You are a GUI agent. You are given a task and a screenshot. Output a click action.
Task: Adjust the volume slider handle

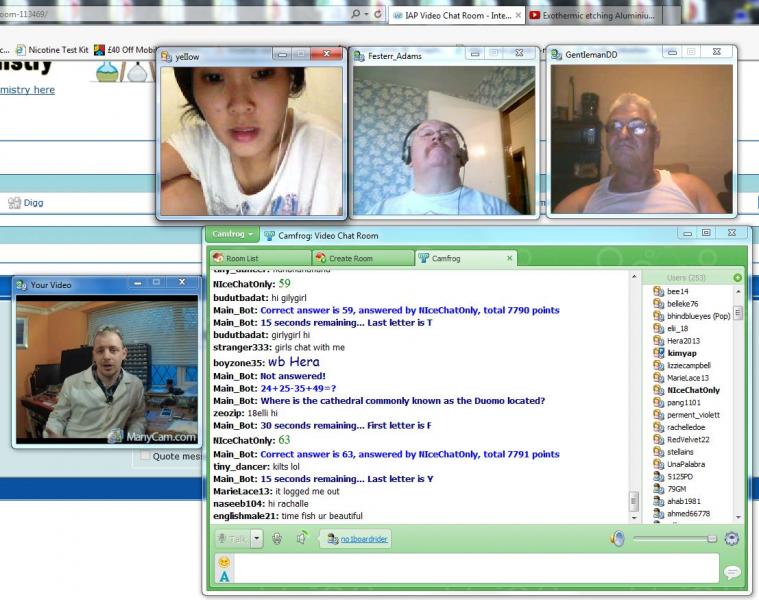711,539
